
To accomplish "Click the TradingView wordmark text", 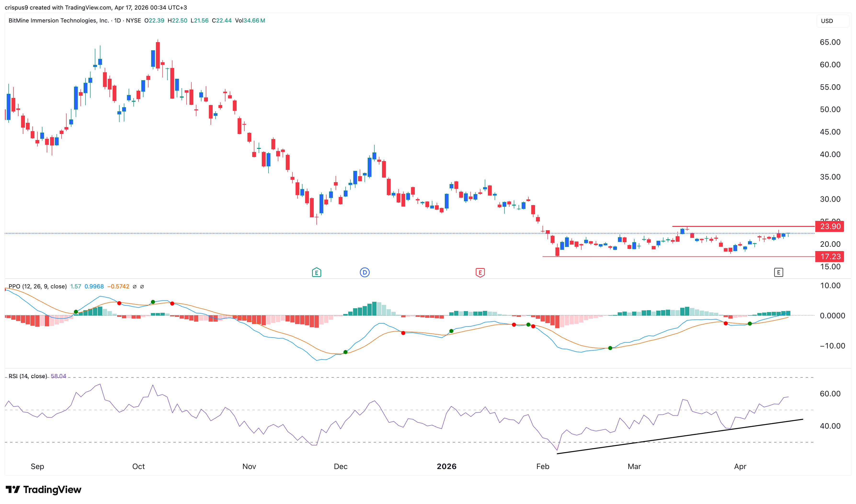I will (52, 489).
